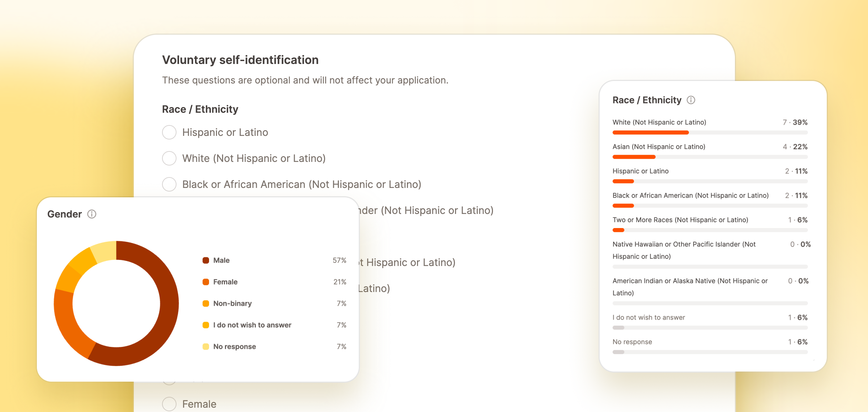This screenshot has width=868, height=412.
Task: Click 'No response' row in race stats card
Action: pyautogui.click(x=632, y=342)
